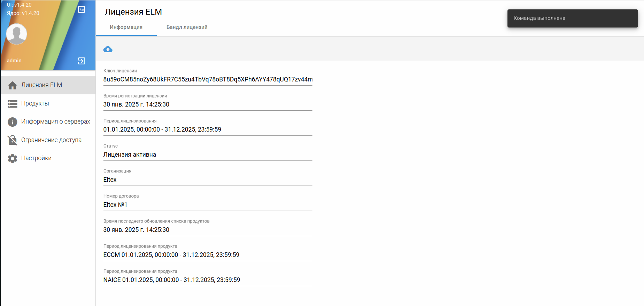This screenshot has height=306, width=644.
Task: Open the Информация tab
Action: [x=126, y=27]
